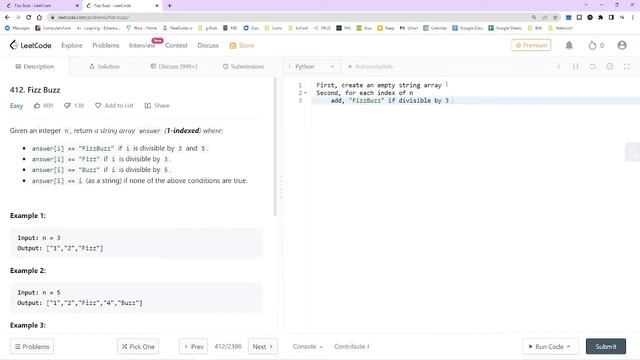Click the 412. Fizz Buzz title
Image resolution: width=640 pixels, height=360 pixels.
coord(35,90)
